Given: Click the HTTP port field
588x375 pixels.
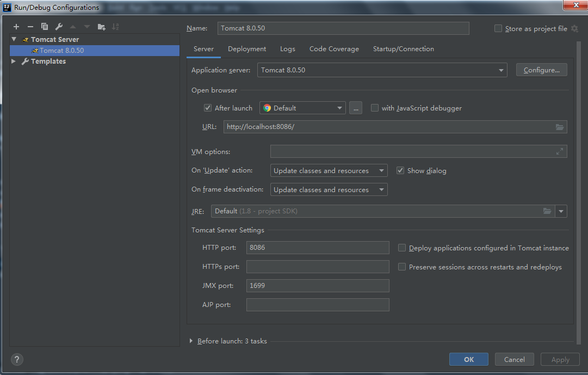Looking at the screenshot, I should [318, 248].
